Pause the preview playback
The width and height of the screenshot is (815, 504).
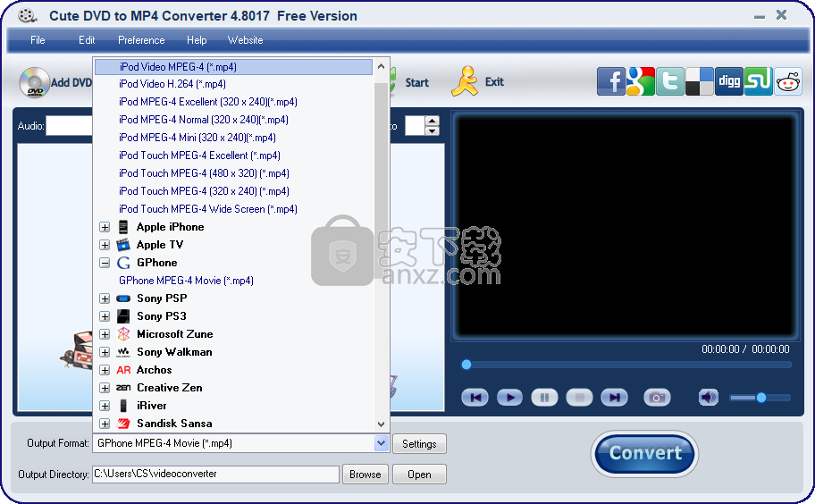pos(545,398)
